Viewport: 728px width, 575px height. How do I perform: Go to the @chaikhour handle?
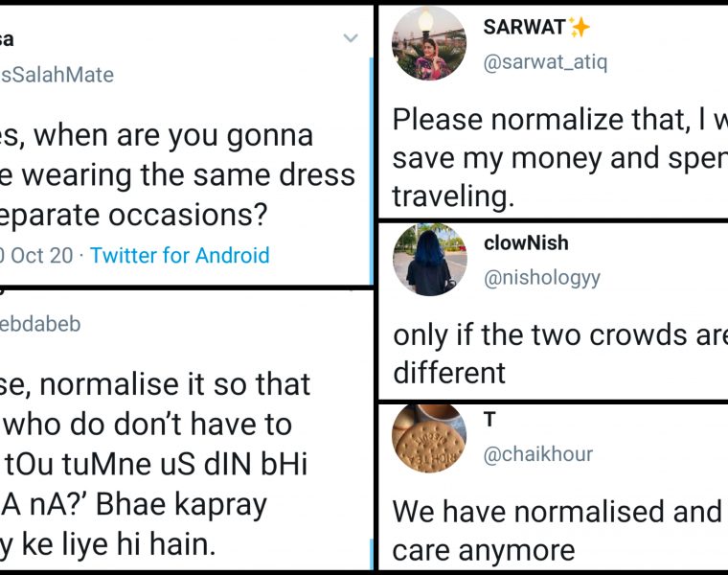click(x=538, y=454)
